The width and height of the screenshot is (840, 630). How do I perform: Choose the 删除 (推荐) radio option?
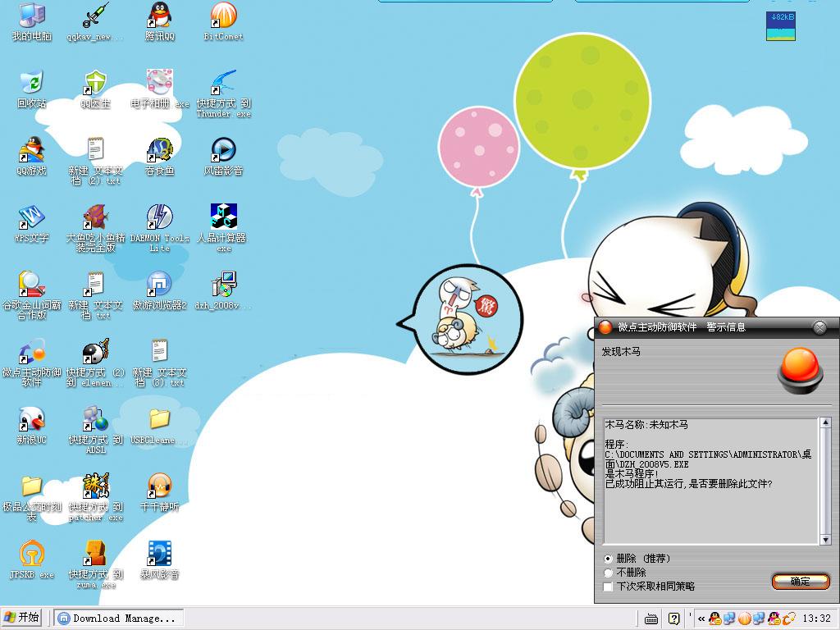coord(608,559)
